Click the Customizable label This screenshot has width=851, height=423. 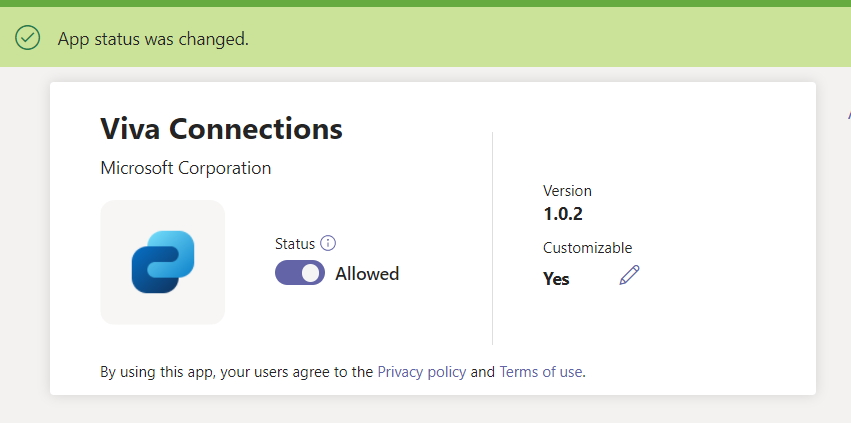coord(587,248)
